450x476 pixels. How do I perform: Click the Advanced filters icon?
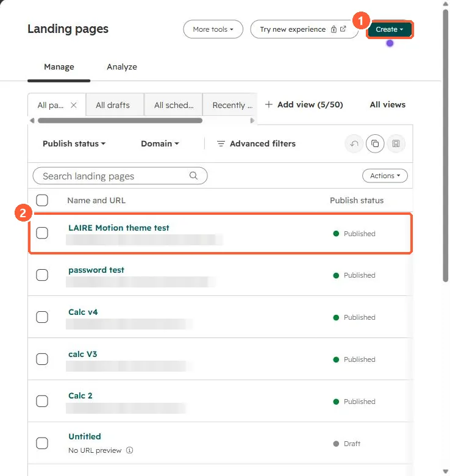click(221, 143)
